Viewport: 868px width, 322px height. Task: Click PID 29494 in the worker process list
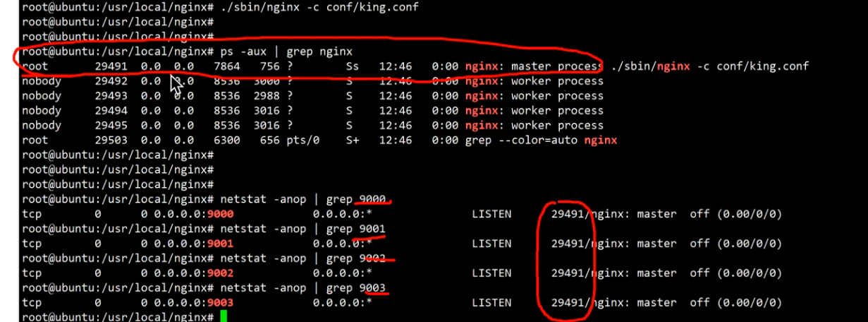click(109, 111)
